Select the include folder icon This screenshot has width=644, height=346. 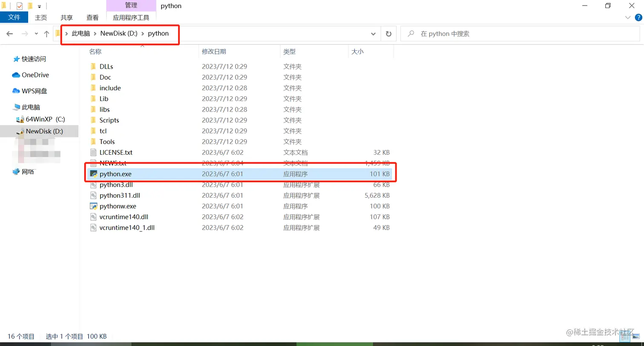(94, 88)
